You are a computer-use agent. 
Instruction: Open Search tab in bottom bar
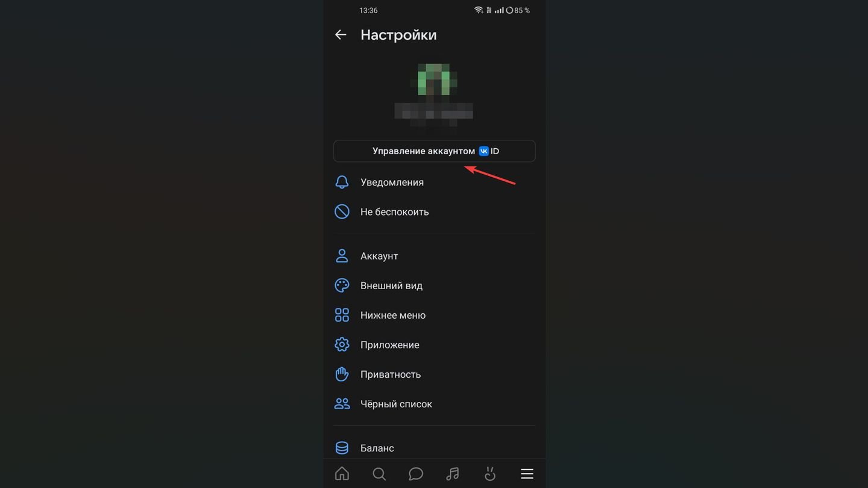379,474
